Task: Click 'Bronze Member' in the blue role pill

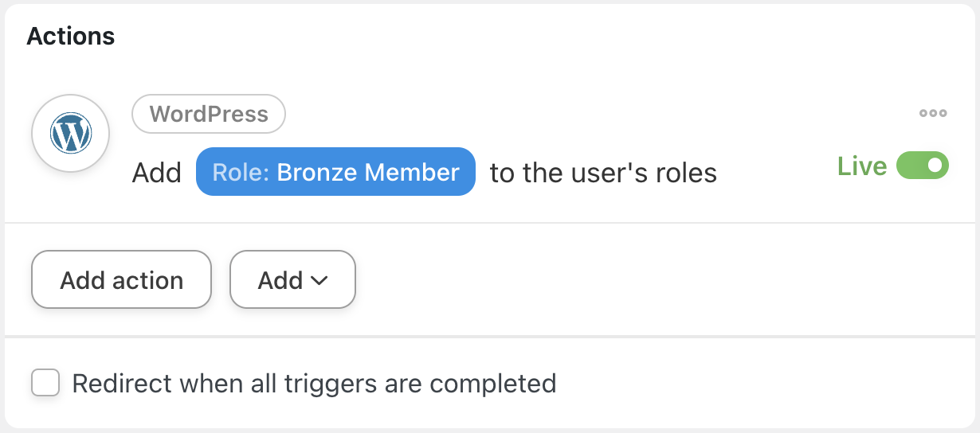Action: pyautogui.click(x=368, y=172)
